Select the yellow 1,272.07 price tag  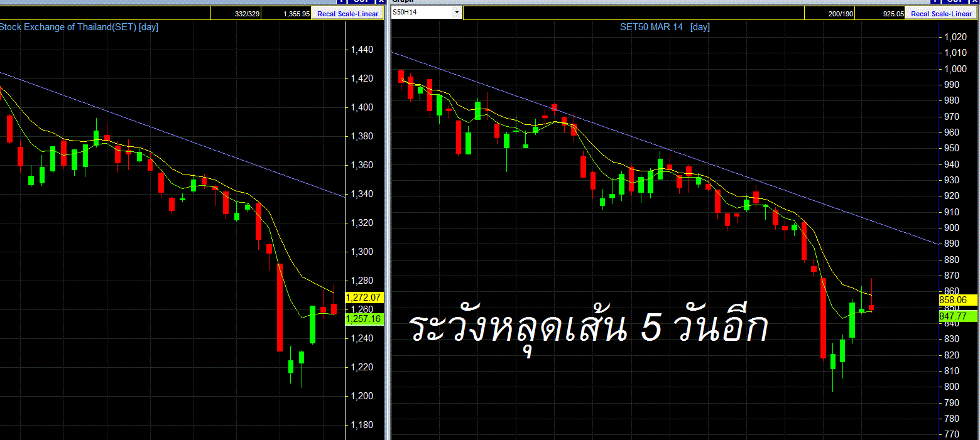(364, 297)
